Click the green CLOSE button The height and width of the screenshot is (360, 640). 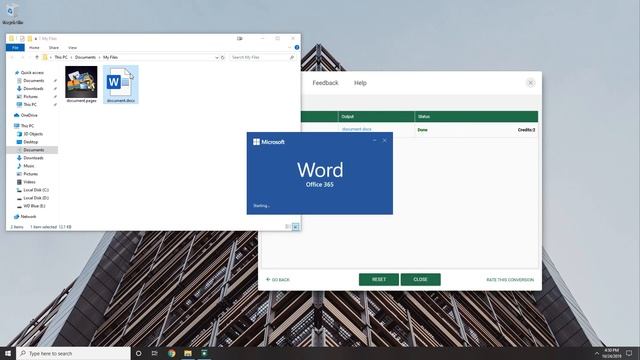click(x=420, y=280)
